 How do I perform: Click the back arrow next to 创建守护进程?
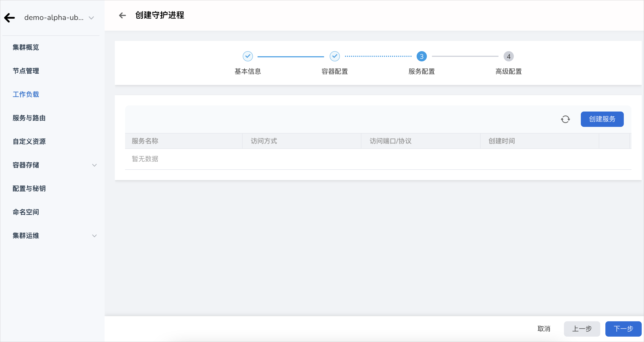click(x=123, y=15)
